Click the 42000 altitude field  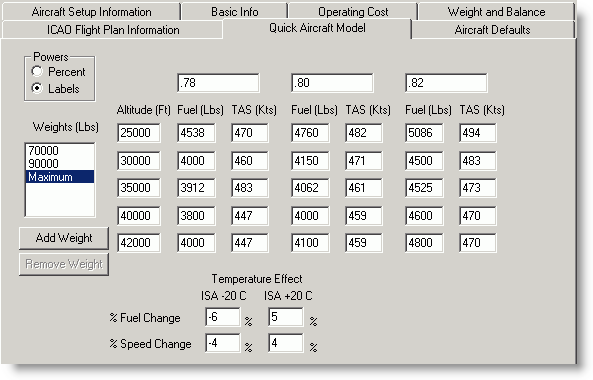click(138, 243)
